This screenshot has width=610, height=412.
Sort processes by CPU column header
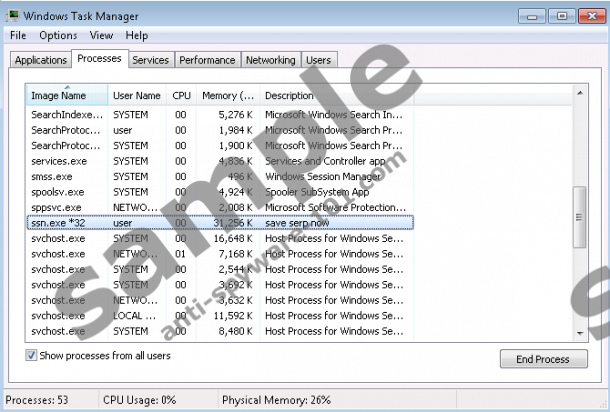pyautogui.click(x=181, y=96)
